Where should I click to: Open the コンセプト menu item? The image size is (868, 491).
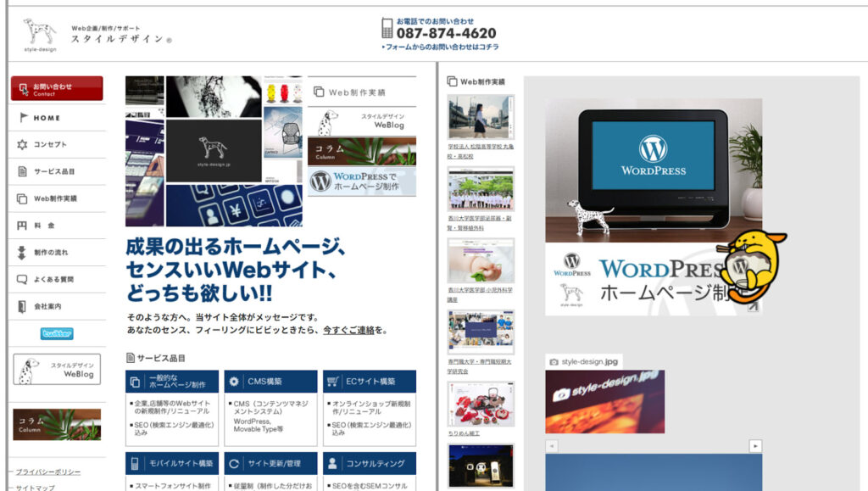point(50,145)
